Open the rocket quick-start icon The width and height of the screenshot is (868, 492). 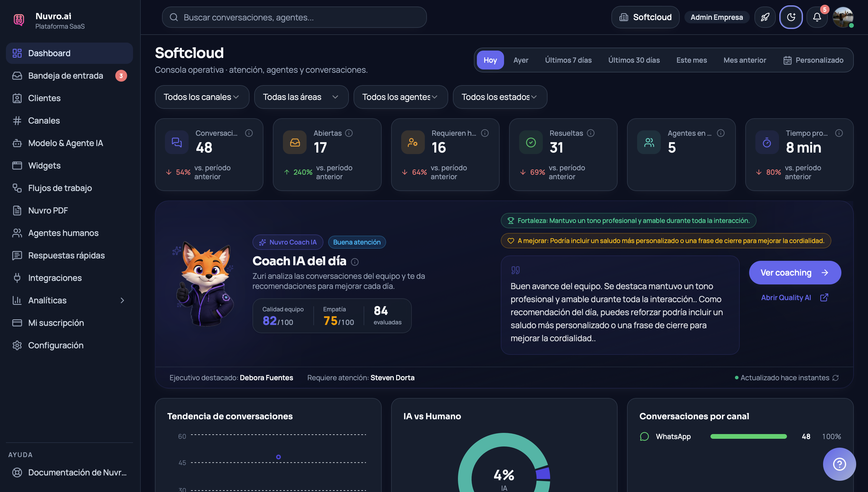tap(765, 17)
